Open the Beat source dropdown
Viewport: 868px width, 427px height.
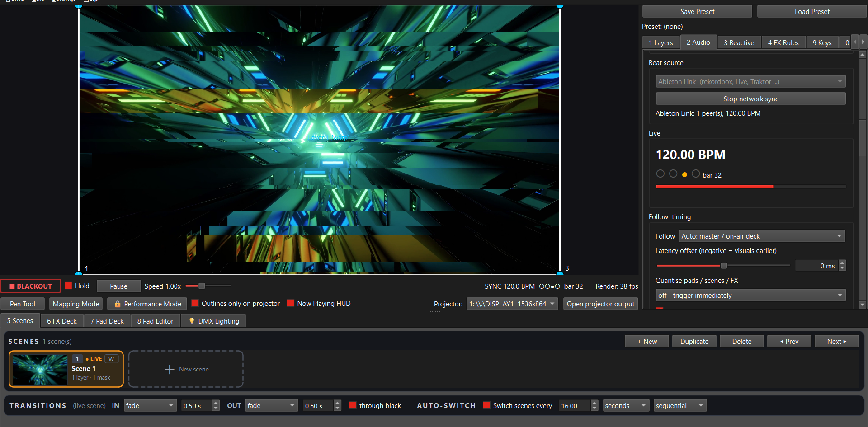pos(750,82)
